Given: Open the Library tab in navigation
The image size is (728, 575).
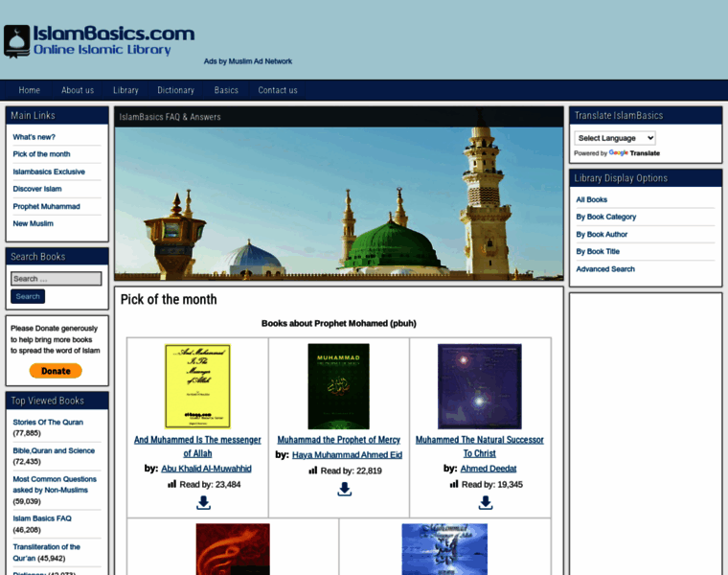Looking at the screenshot, I should [125, 90].
